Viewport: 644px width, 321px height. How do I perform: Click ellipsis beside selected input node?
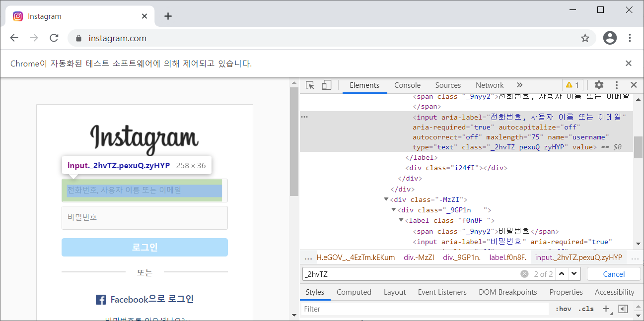(305, 117)
